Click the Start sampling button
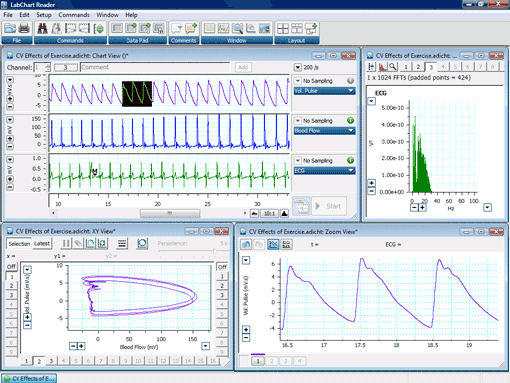This screenshot has height=383, width=510. tap(329, 206)
